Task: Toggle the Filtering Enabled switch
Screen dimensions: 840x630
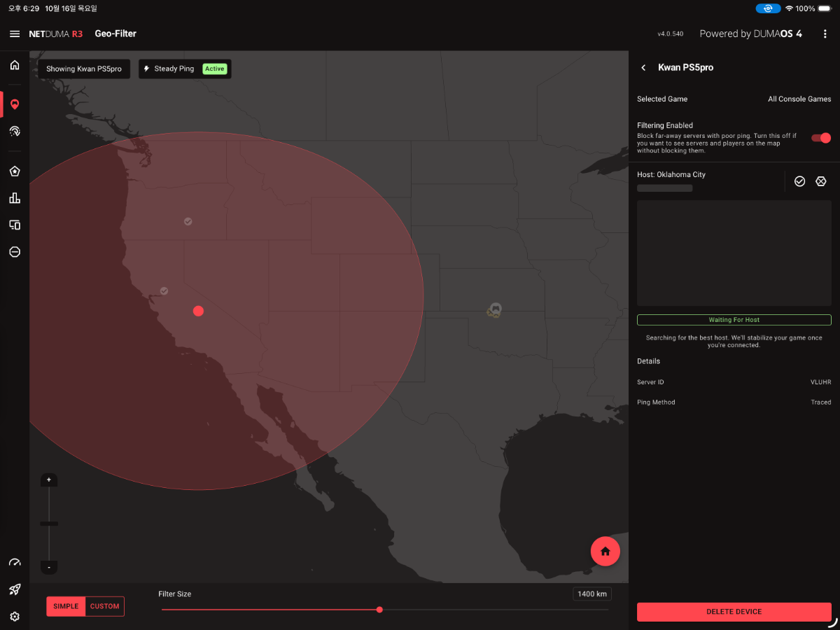Action: pyautogui.click(x=820, y=138)
